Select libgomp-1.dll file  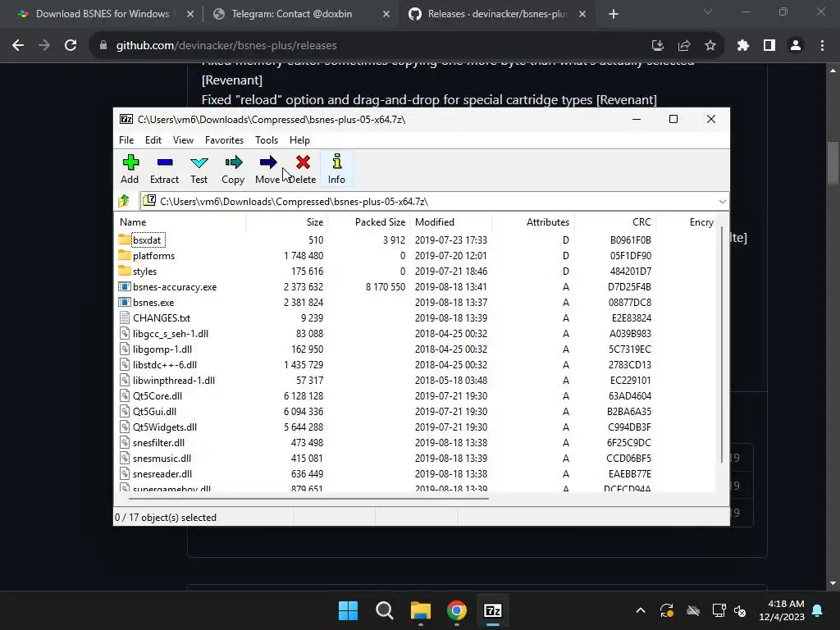162,349
